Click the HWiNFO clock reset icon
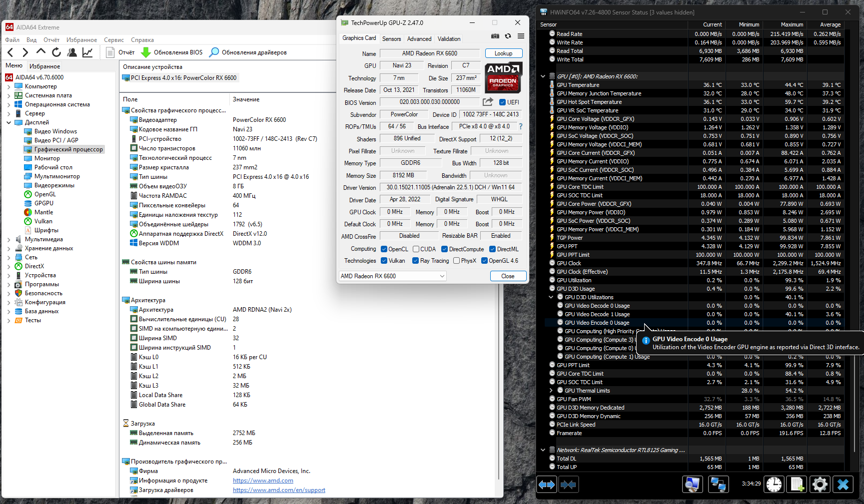 [x=774, y=484]
